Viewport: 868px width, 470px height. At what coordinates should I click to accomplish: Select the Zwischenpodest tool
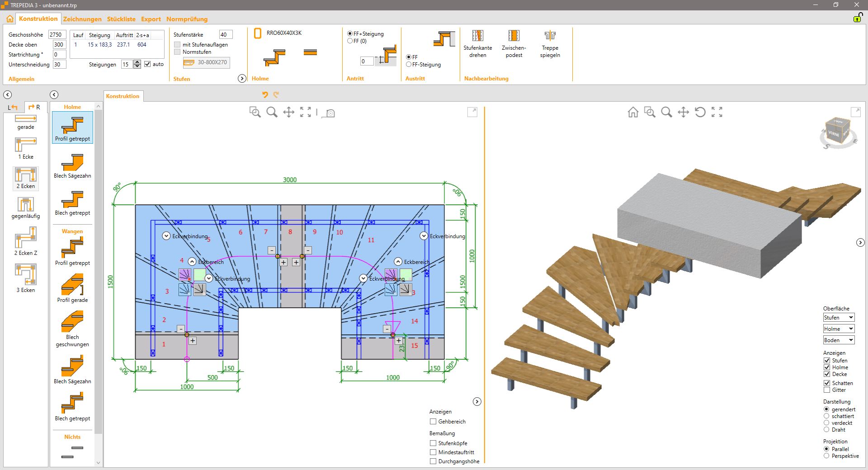514,36
